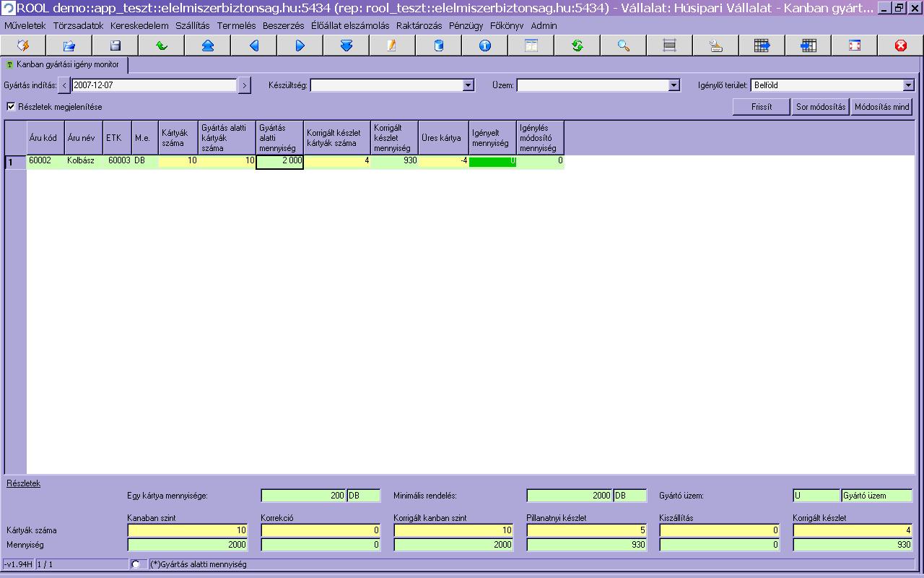
Task: Click the lightning document toolbar icon
Action: tap(23, 46)
